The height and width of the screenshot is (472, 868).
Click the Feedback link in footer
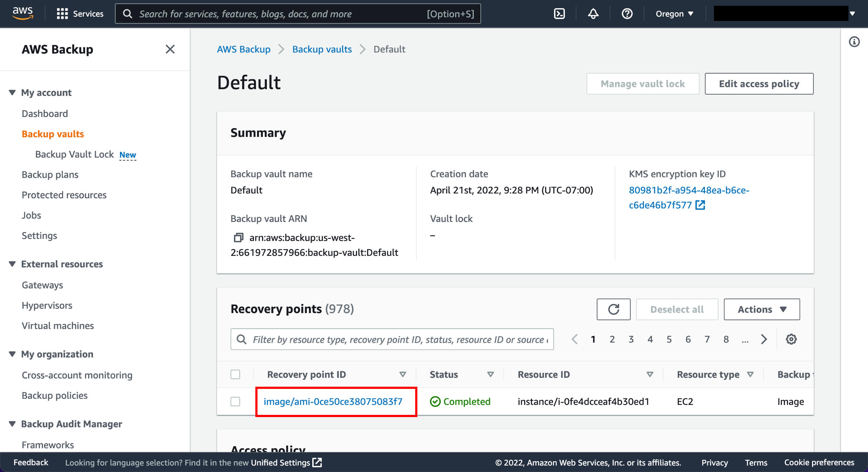[31, 462]
